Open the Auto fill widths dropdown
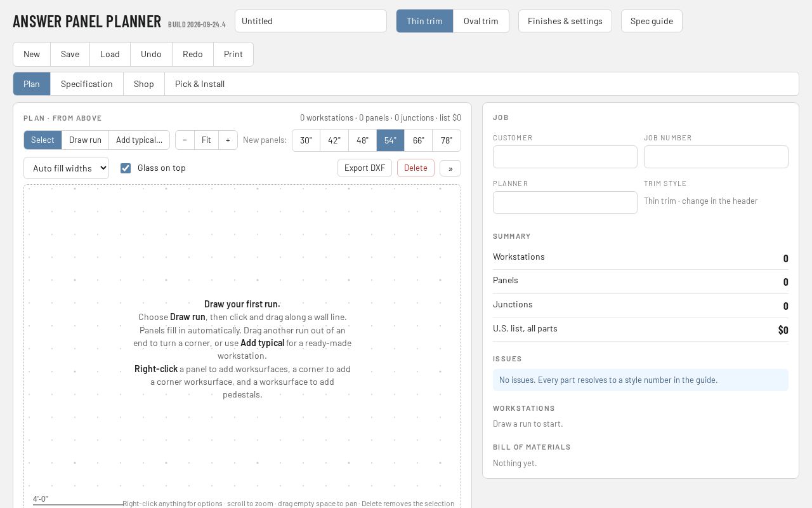Screen dimensions: 812x508 pyautogui.click(x=66, y=168)
